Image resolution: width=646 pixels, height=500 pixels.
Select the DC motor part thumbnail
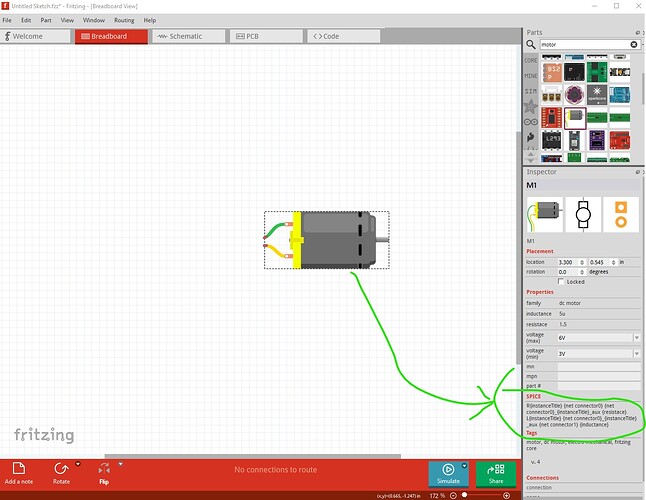click(574, 117)
